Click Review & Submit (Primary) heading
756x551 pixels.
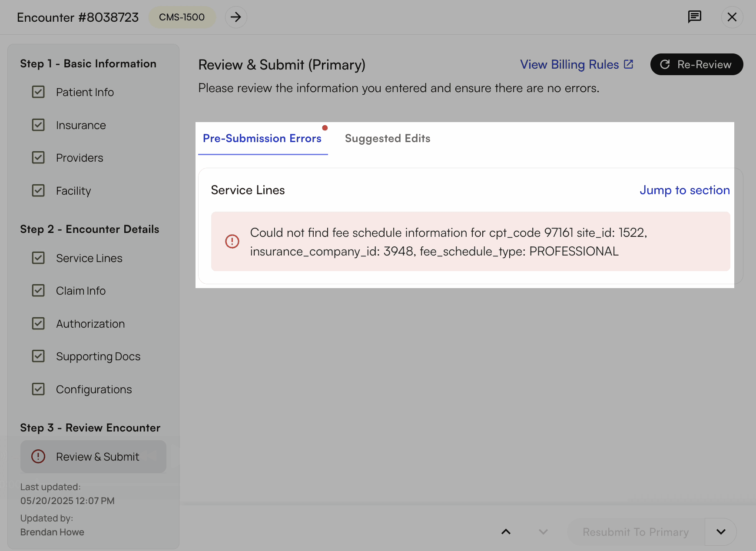282,65
